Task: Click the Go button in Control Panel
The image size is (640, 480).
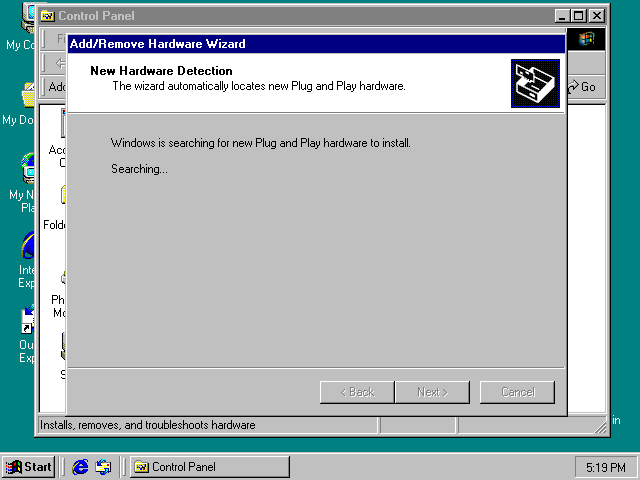Action: coord(582,87)
